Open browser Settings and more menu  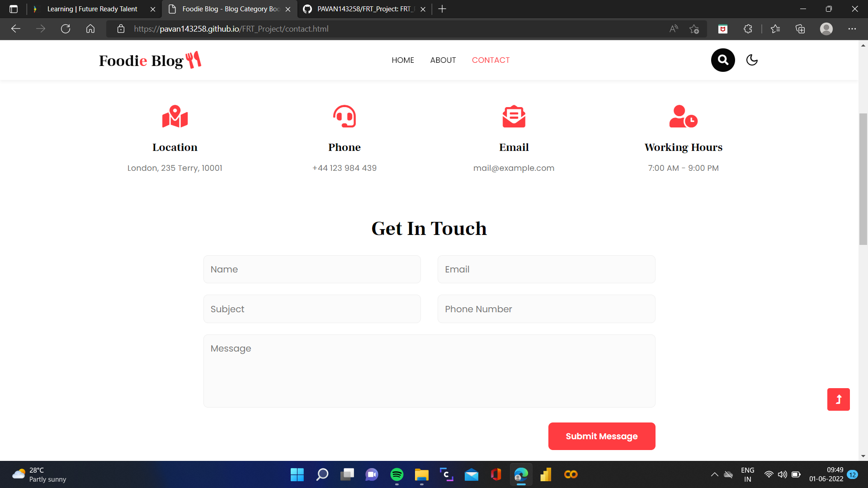click(x=852, y=29)
